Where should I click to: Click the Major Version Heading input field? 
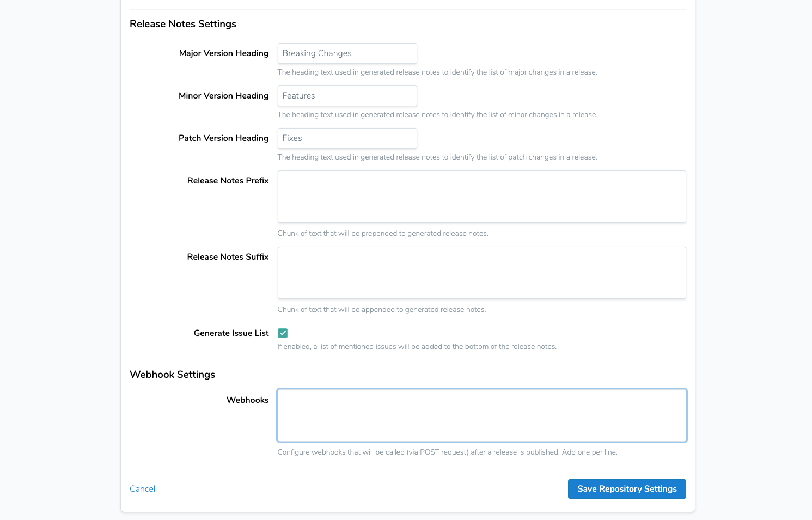[347, 53]
